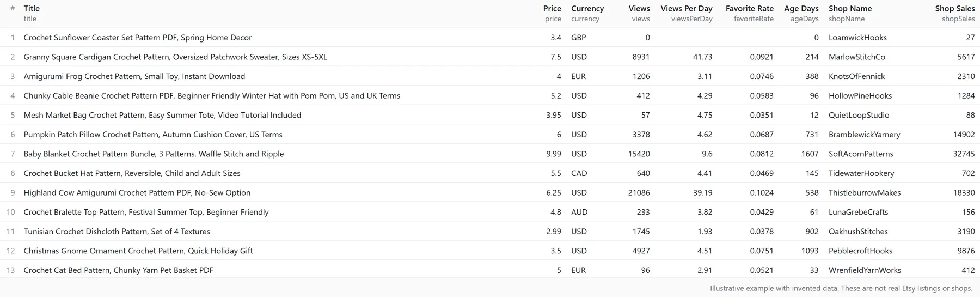Click the views per day value 41.73

[x=702, y=57]
